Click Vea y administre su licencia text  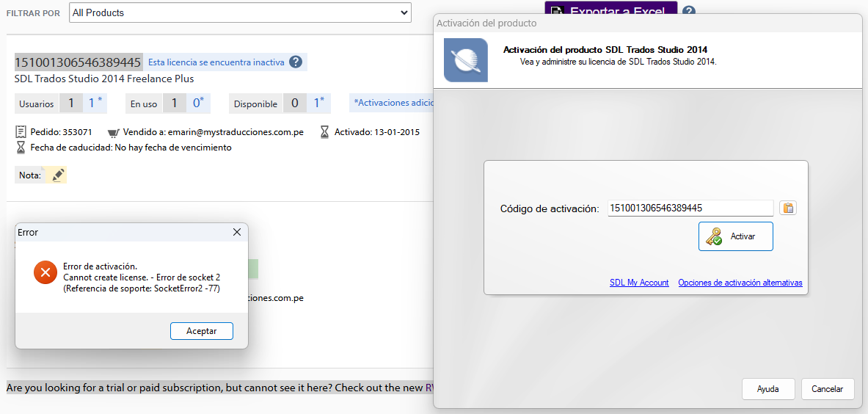pyautogui.click(x=619, y=62)
